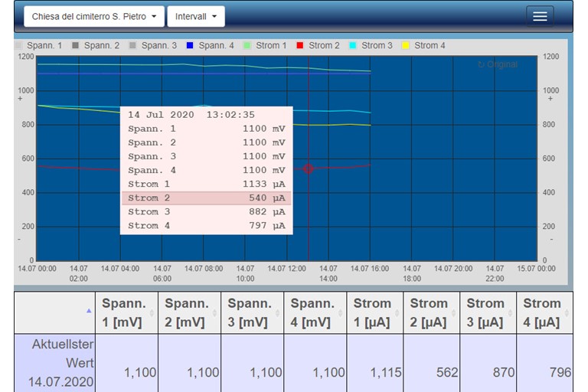Toggle Strom 3 series in legend

click(x=371, y=45)
